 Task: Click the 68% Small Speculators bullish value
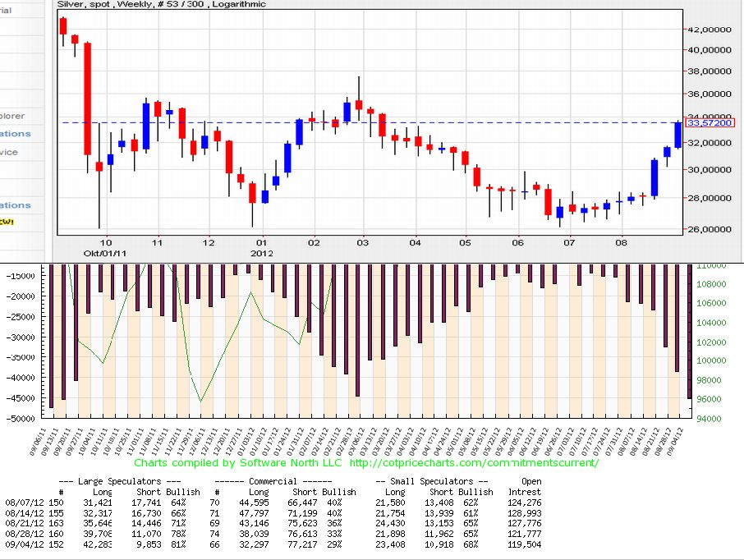pos(471,544)
